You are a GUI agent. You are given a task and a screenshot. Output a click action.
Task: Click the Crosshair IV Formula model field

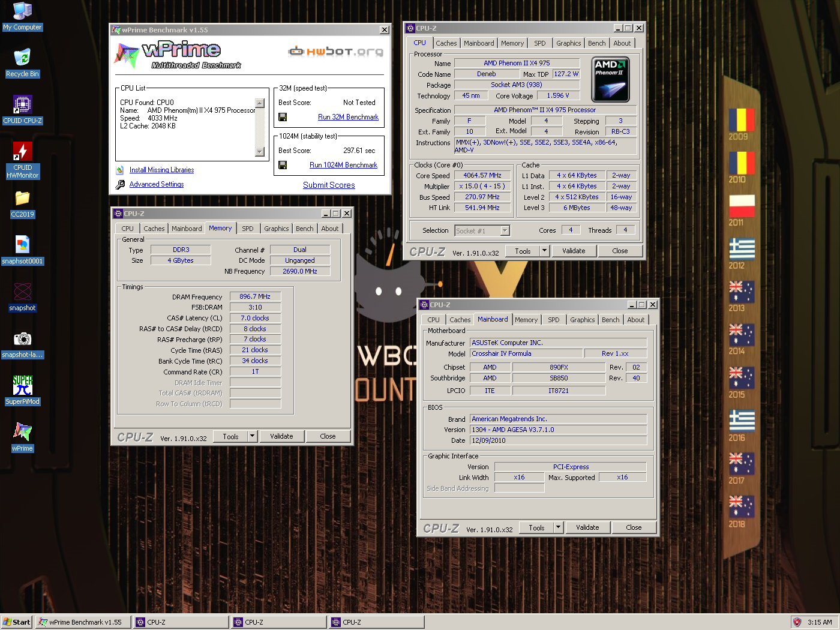526,353
